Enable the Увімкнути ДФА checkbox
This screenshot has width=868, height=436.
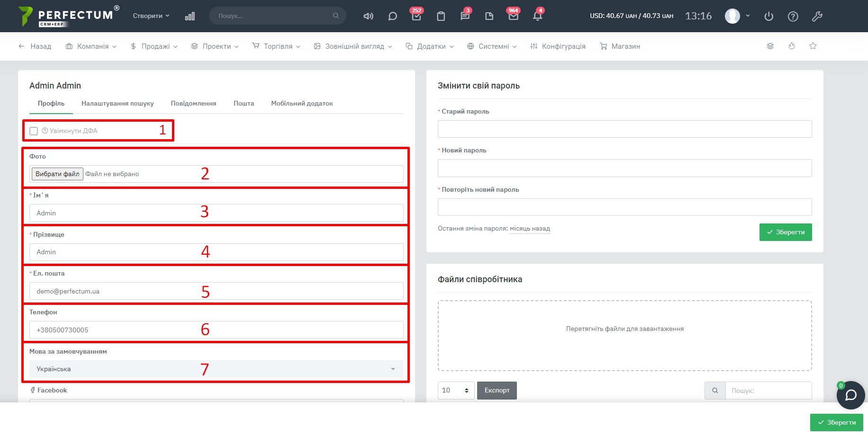pos(34,131)
